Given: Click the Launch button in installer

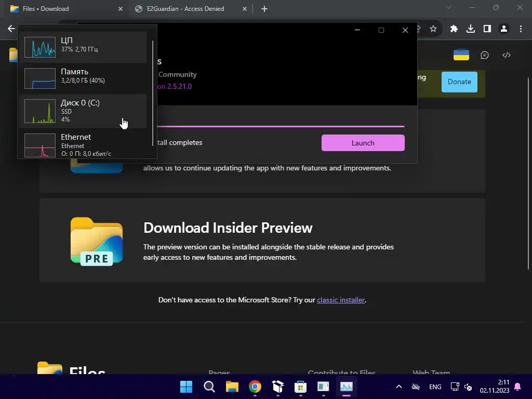Looking at the screenshot, I should [x=363, y=143].
